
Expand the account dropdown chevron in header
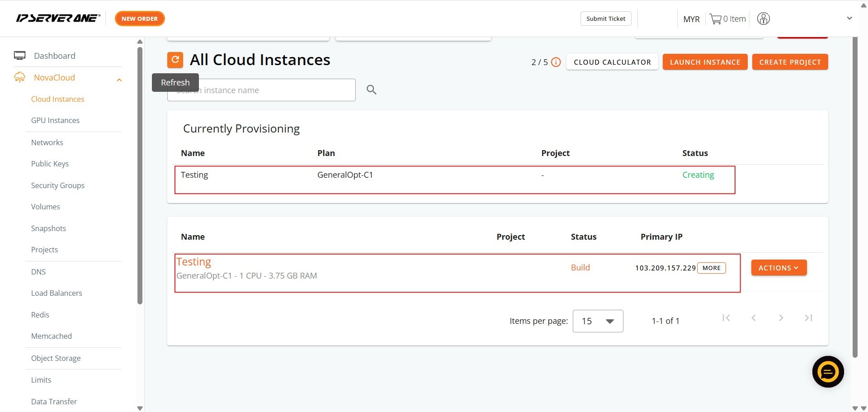849,19
